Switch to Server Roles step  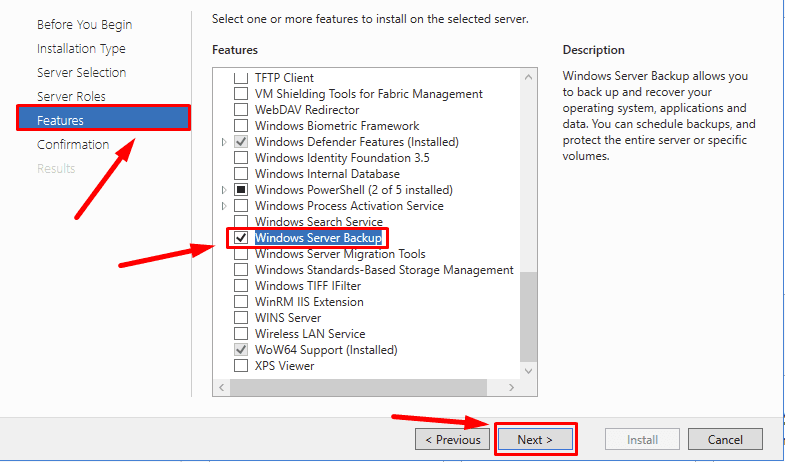(x=72, y=96)
